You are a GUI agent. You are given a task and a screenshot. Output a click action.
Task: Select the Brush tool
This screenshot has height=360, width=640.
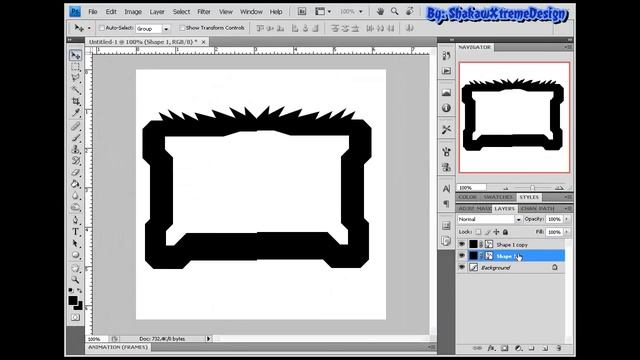(76, 138)
